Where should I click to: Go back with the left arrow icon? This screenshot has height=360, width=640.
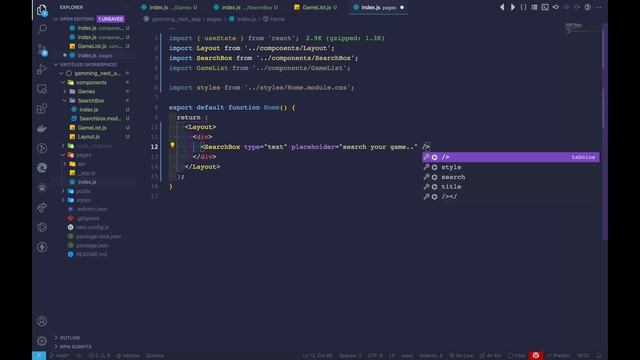(x=502, y=7)
